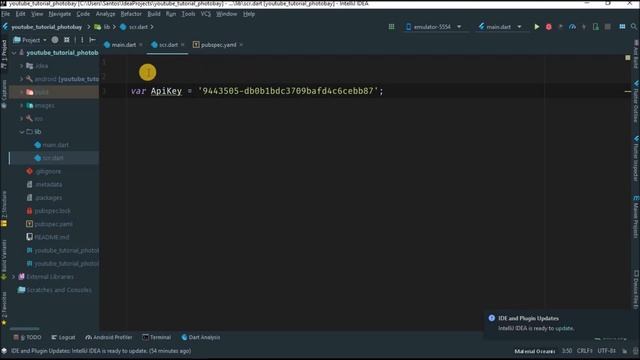This screenshot has height=360, width=640.
Task: Select .gitignore in the project tree
Action: pyautogui.click(x=48, y=171)
